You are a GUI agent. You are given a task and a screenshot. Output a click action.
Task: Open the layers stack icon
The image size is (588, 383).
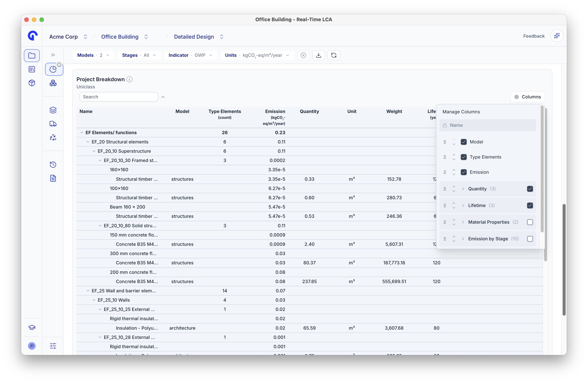pos(53,110)
